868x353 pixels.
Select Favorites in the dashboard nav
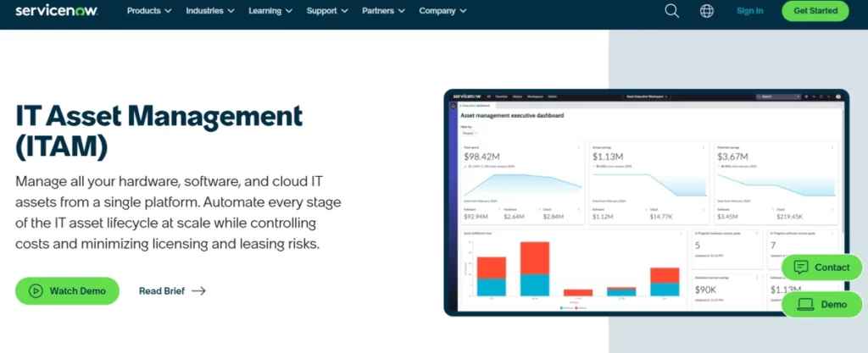pos(501,97)
